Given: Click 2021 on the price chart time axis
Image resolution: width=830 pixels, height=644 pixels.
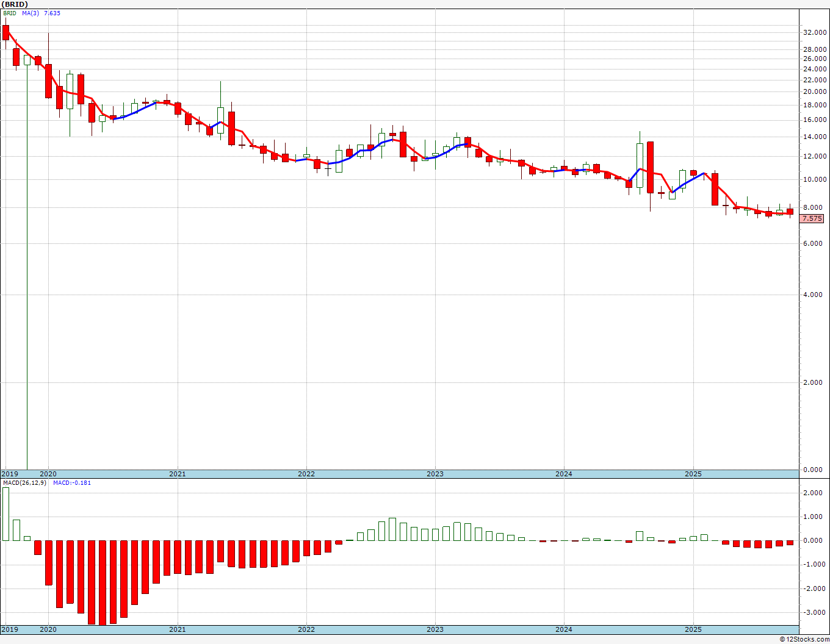Looking at the screenshot, I should point(177,474).
